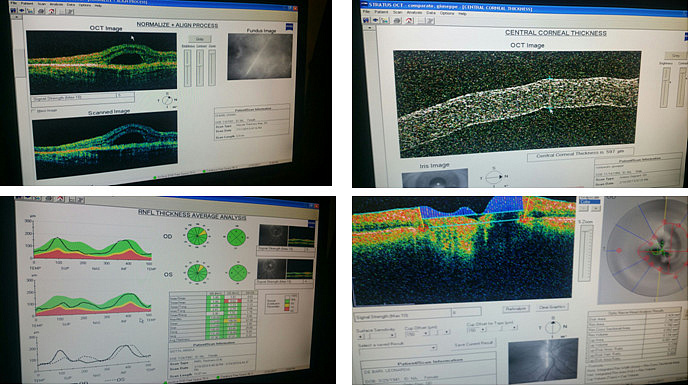Click the red arc icon in Central Corneal Thickness toolbar
This screenshot has width=689, height=386.
pos(408,20)
